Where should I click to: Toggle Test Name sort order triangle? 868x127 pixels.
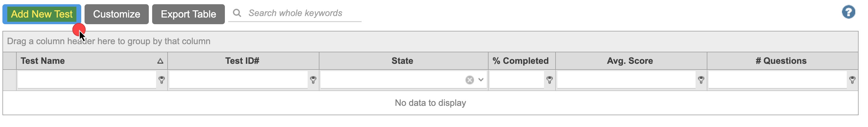(x=160, y=61)
